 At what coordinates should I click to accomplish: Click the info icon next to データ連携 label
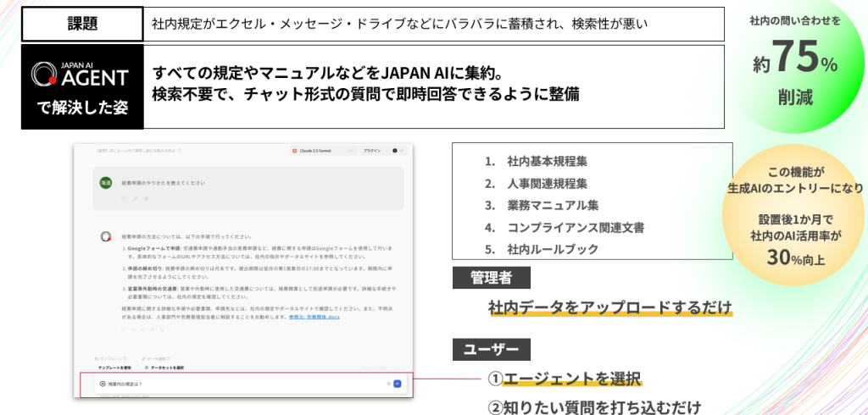pos(169,358)
